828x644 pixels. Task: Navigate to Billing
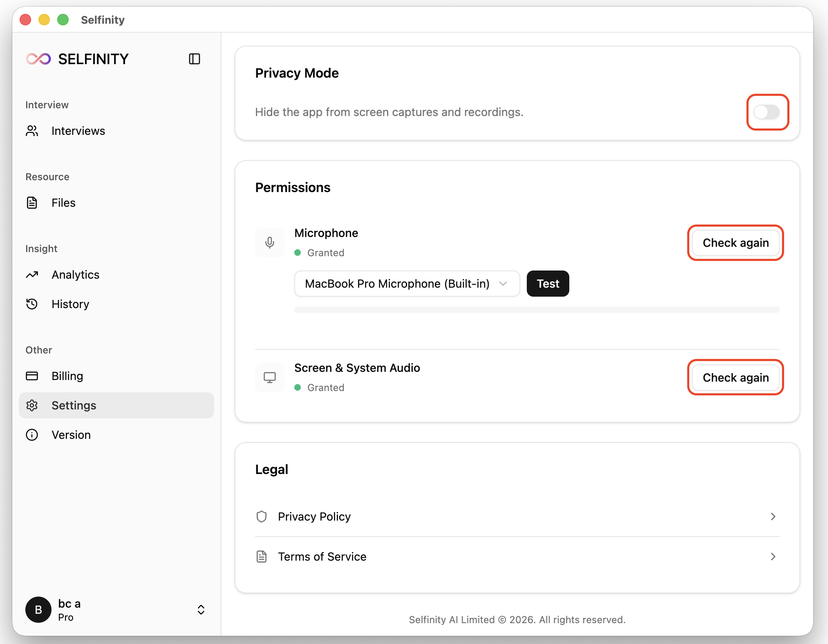tap(116, 376)
